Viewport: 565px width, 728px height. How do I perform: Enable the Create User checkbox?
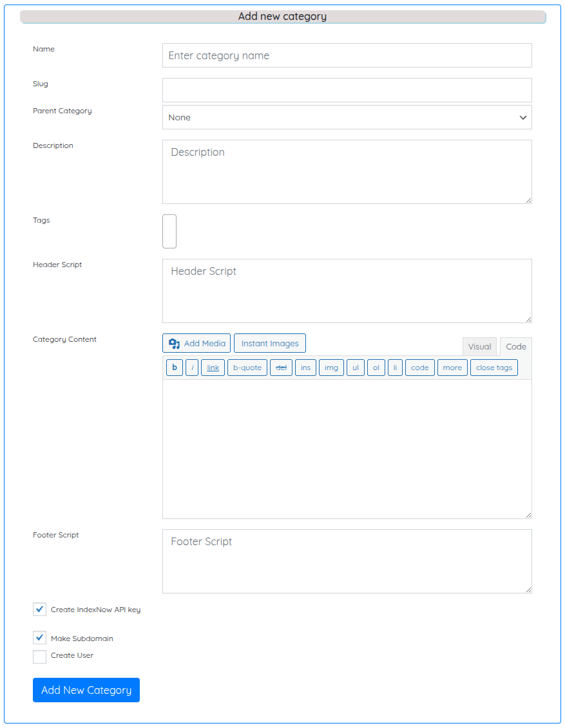[x=40, y=656]
